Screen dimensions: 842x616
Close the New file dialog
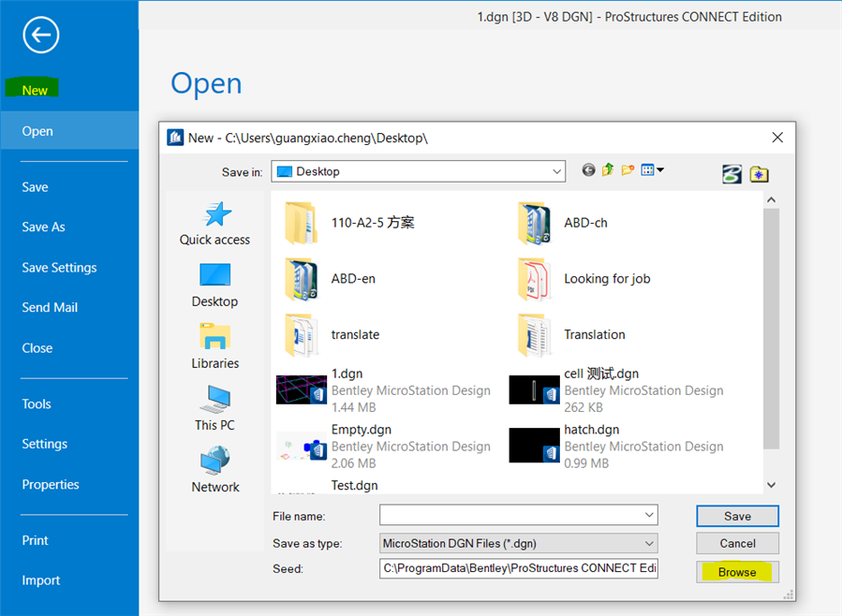coord(777,138)
